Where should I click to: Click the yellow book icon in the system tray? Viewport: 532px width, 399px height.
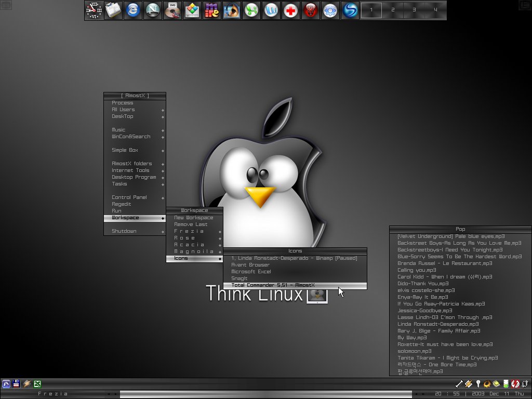[x=496, y=384]
